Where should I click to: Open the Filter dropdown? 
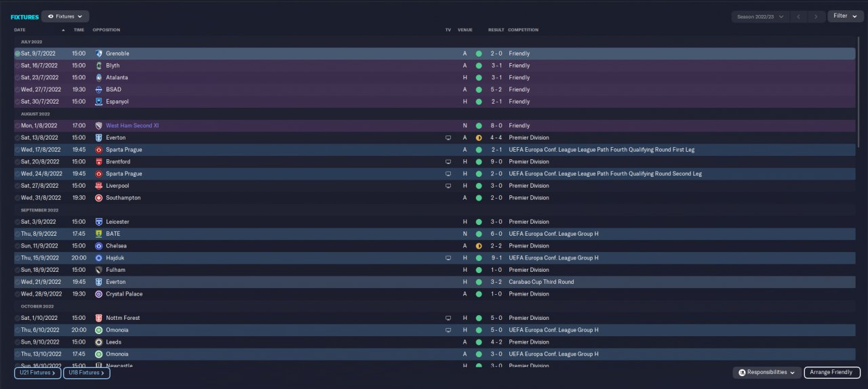(x=845, y=16)
